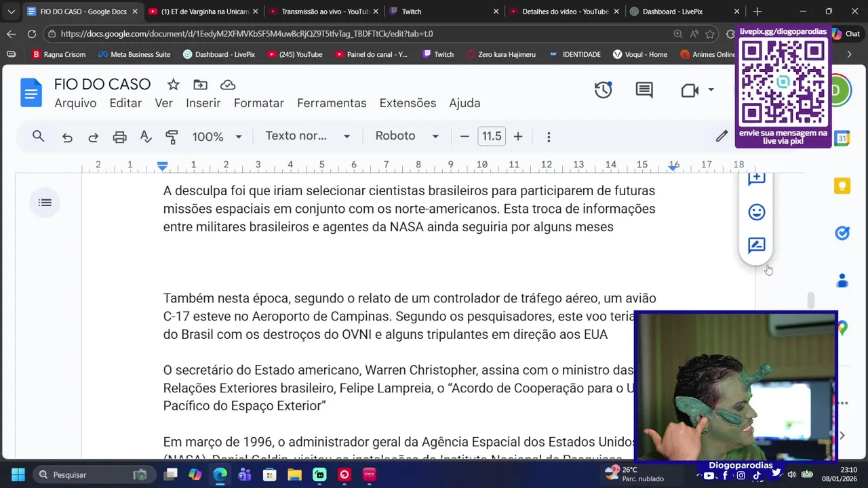Open Contacts side panel icon
Screen dimensions: 868x488
842,280
